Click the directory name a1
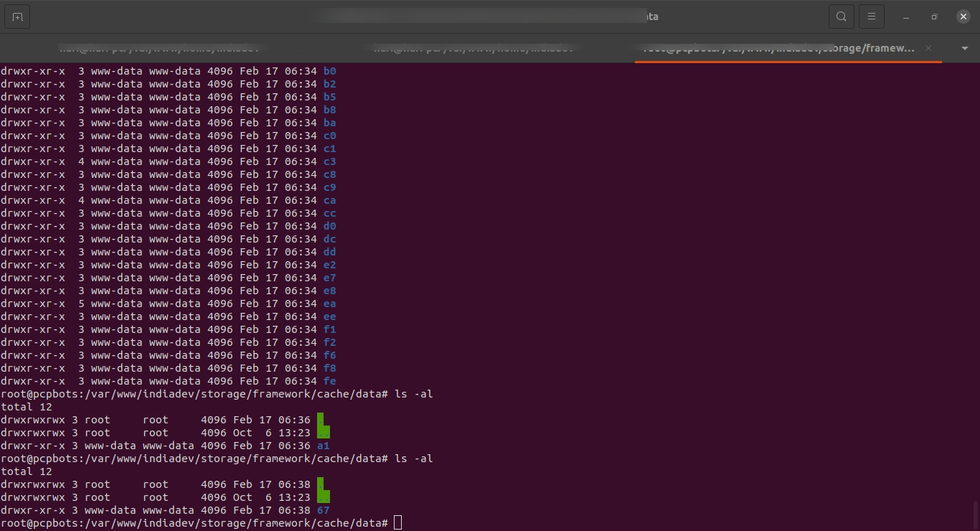Screen dimensions: 980x531 [x=323, y=446]
